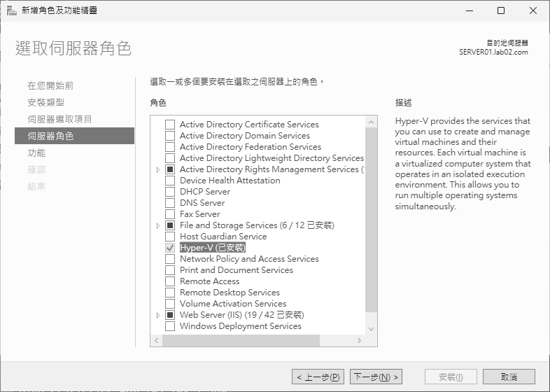The height and width of the screenshot is (392, 550).
Task: Check the Device Health Attestation checkbox
Action: 170,181
